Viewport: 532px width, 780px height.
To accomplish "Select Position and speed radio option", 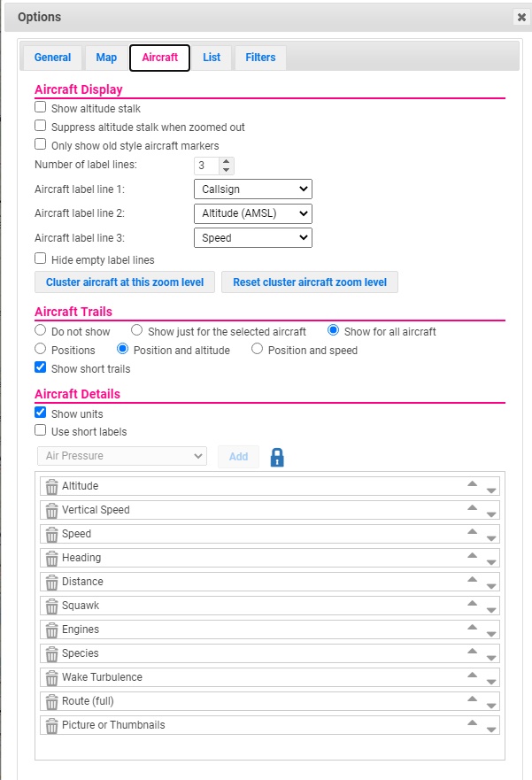I will pyautogui.click(x=257, y=349).
